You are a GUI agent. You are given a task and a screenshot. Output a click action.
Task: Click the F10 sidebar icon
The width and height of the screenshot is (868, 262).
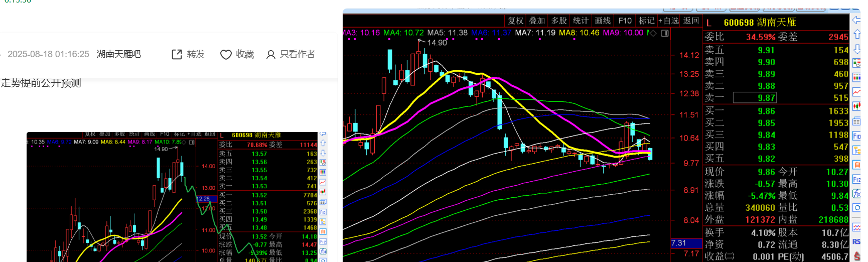point(856,136)
